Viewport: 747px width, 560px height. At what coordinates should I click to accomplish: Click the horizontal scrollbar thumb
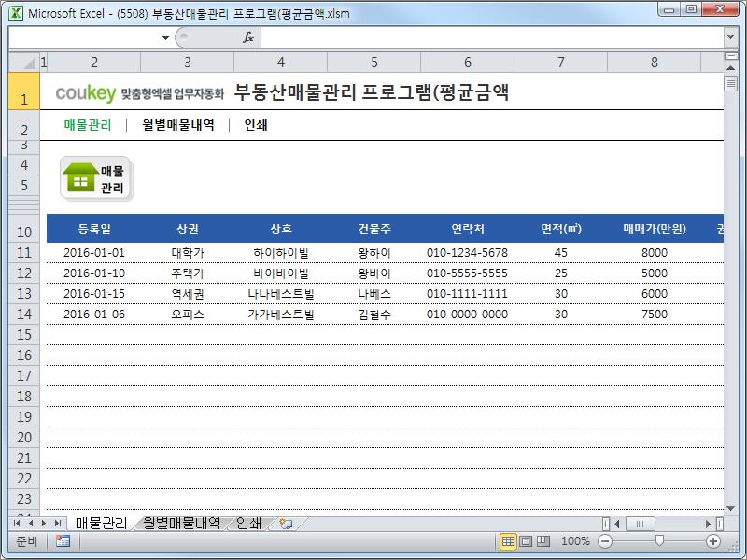pos(640,524)
